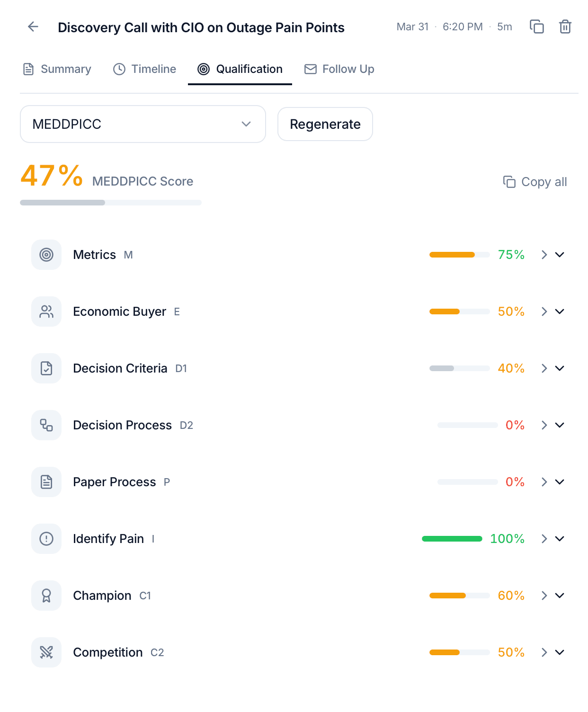Expand the Paper Process down chevron

tap(560, 482)
